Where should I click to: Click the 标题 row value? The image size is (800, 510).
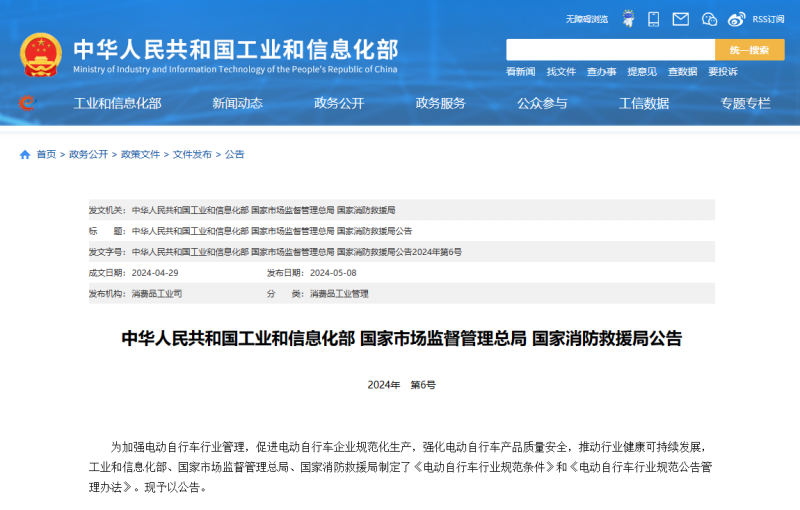pyautogui.click(x=272, y=231)
